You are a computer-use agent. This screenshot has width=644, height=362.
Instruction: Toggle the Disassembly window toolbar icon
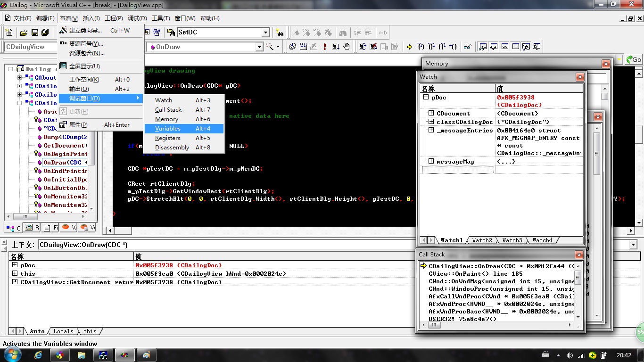(537, 47)
